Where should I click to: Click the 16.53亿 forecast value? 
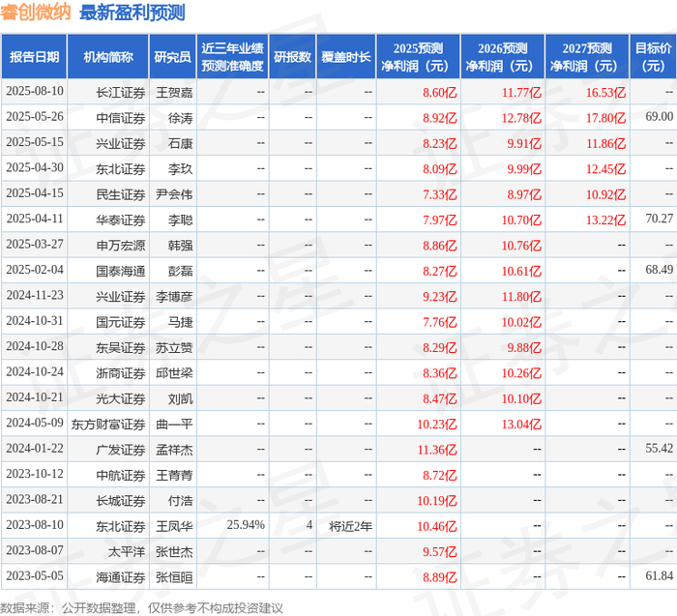(x=605, y=93)
